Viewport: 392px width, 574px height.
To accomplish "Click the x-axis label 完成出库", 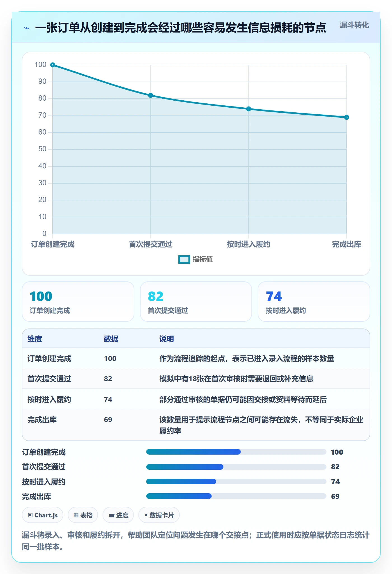I will point(347,244).
